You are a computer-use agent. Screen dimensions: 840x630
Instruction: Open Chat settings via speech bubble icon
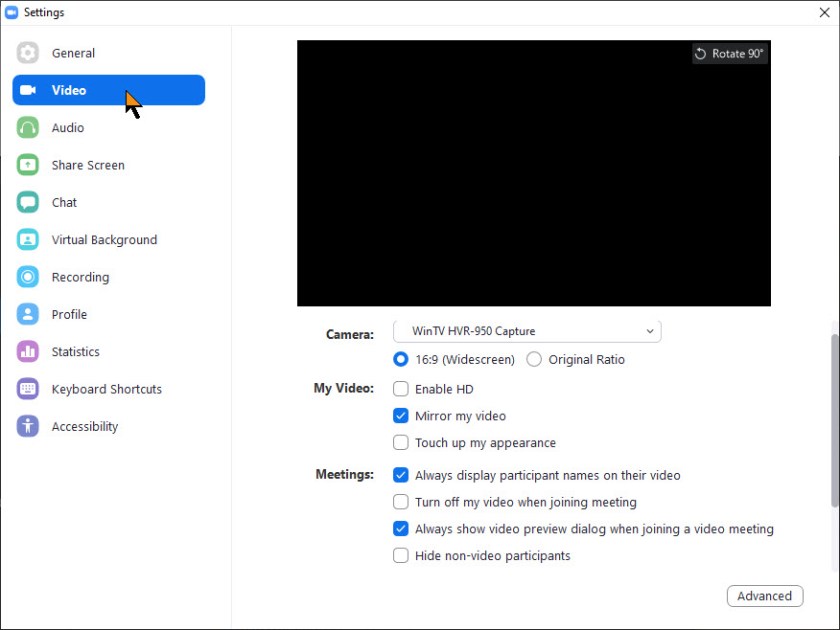(x=29, y=202)
